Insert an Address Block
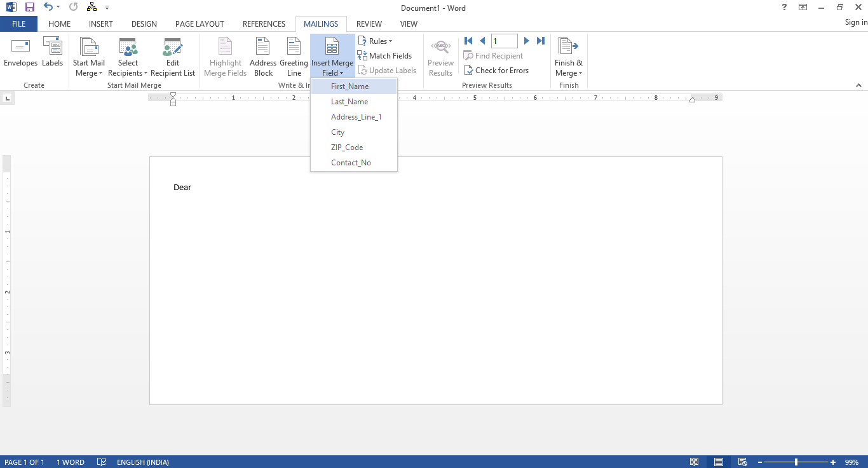Viewport: 868px width, 468px height. coord(262,56)
